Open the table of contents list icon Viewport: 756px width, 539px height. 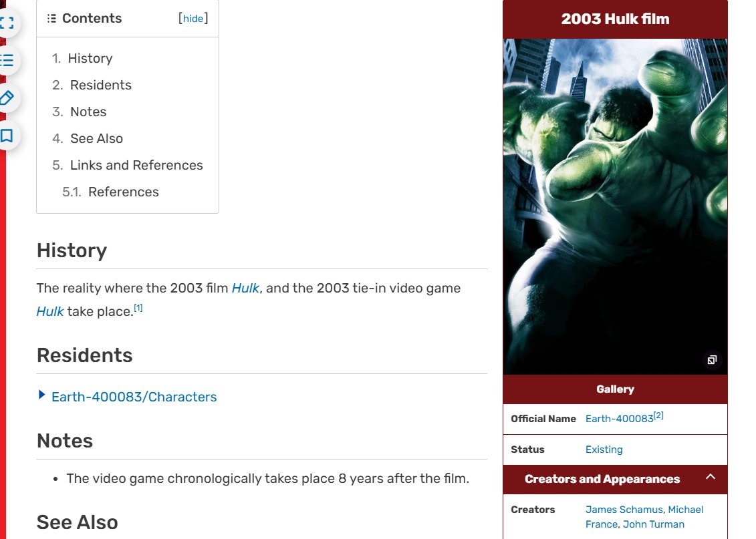[7, 60]
